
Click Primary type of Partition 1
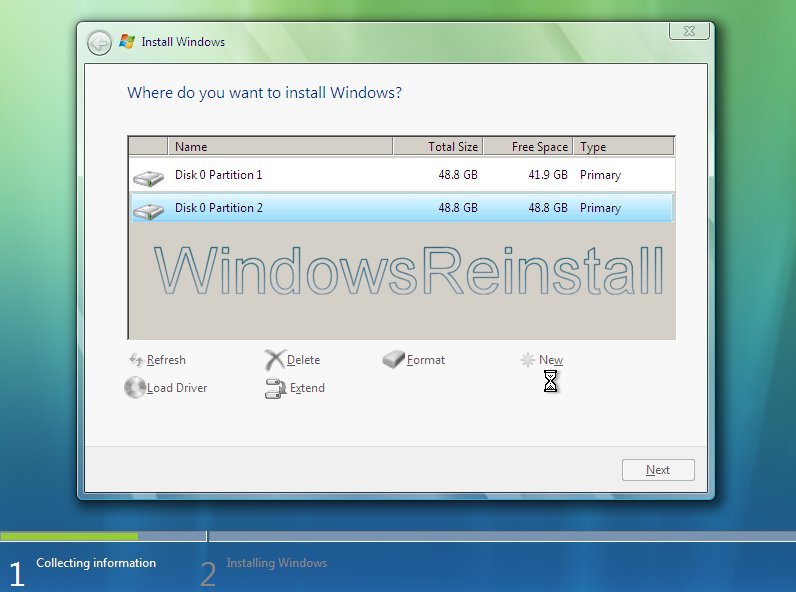click(601, 175)
